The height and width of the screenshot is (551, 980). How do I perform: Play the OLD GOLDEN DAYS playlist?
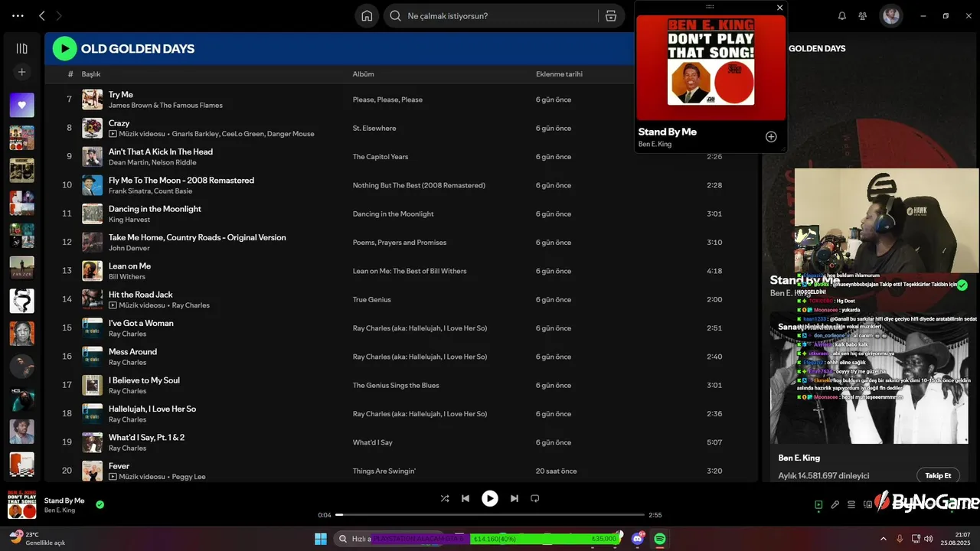tap(64, 49)
